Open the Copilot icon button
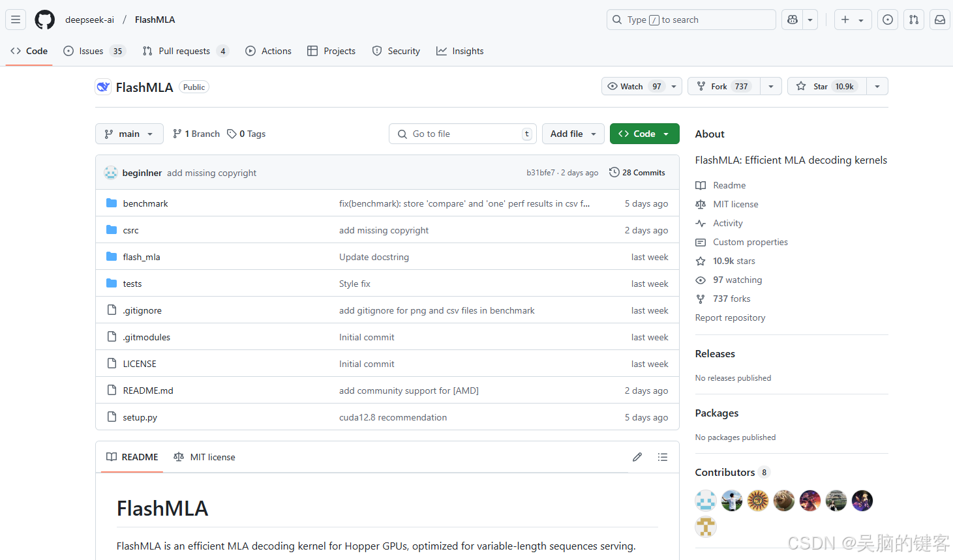The width and height of the screenshot is (953, 560). (x=792, y=20)
